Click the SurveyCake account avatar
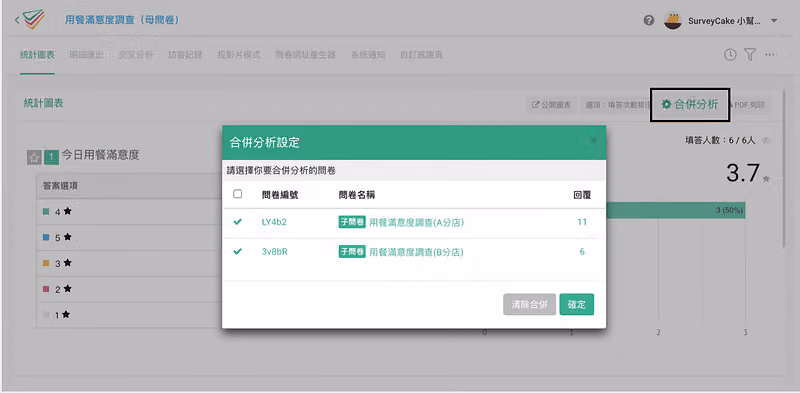 click(673, 21)
